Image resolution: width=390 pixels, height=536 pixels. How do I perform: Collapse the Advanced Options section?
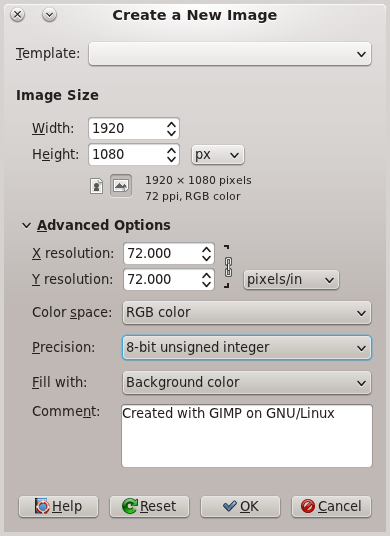tap(26, 225)
